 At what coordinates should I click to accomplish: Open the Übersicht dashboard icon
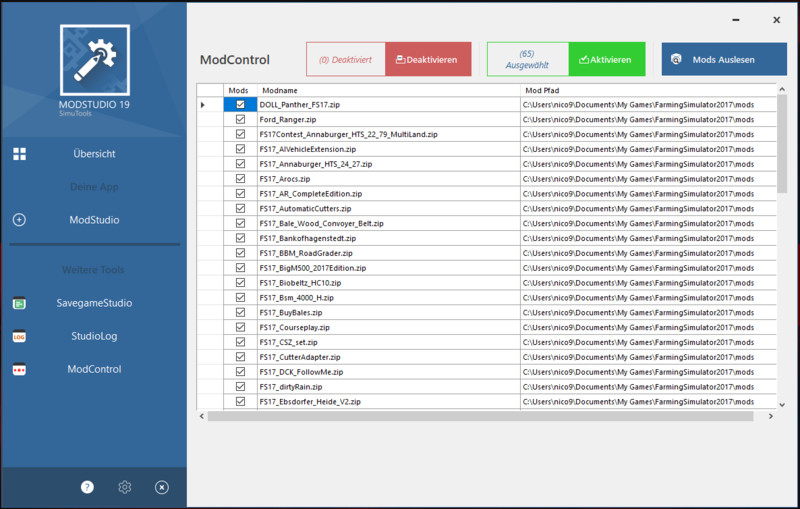19,154
